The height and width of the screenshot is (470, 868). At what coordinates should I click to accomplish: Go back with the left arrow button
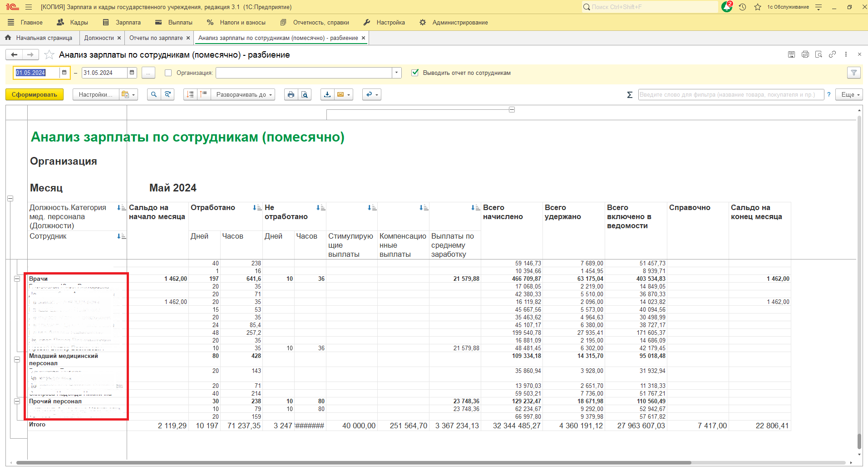point(14,55)
